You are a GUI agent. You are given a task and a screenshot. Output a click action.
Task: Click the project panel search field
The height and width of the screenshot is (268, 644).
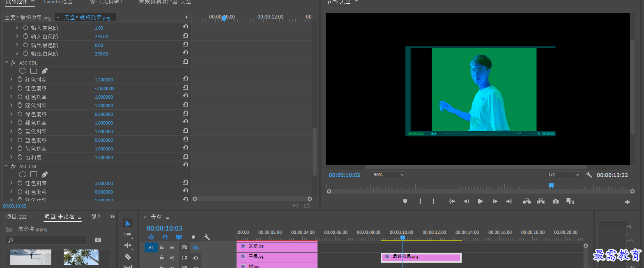[x=47, y=240]
